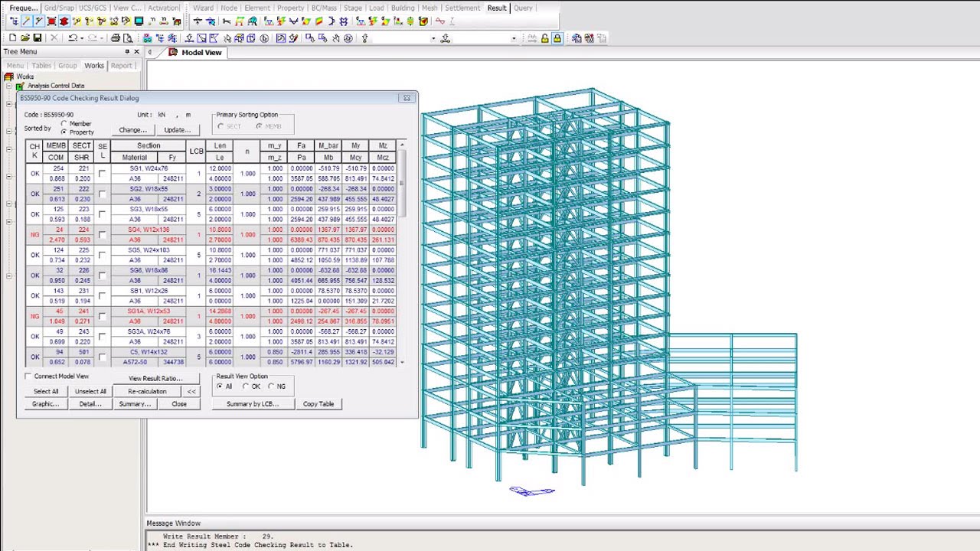Click the 'C5, W14x132' section cell
This screenshot has height=551, width=980.
coord(149,352)
